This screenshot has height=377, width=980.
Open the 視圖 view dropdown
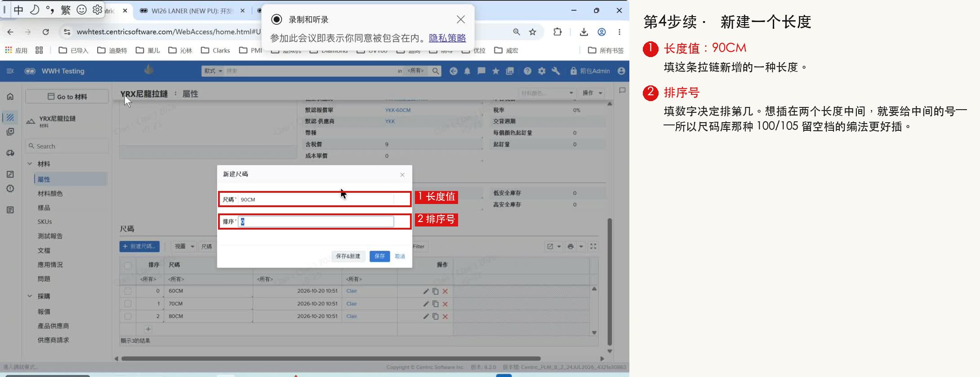(184, 246)
